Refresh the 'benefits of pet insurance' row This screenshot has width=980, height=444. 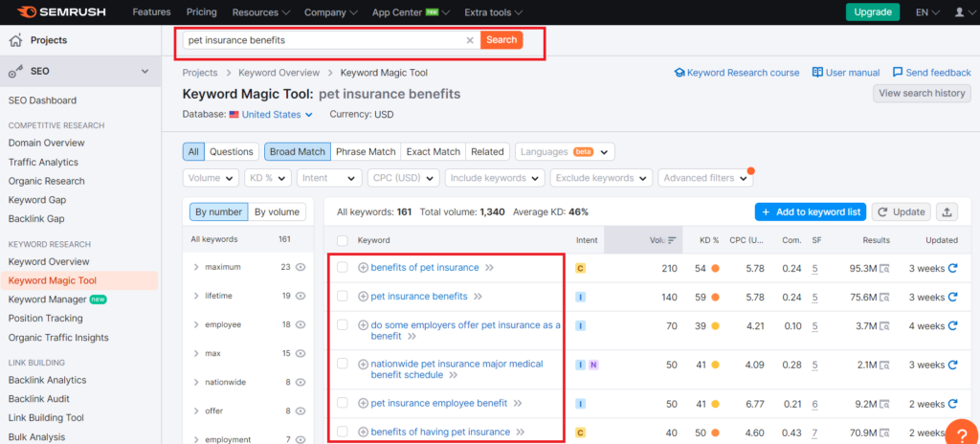(x=953, y=268)
